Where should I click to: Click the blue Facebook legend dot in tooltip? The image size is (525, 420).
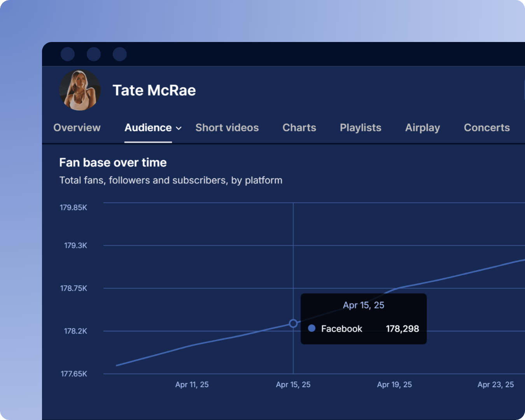click(x=311, y=328)
